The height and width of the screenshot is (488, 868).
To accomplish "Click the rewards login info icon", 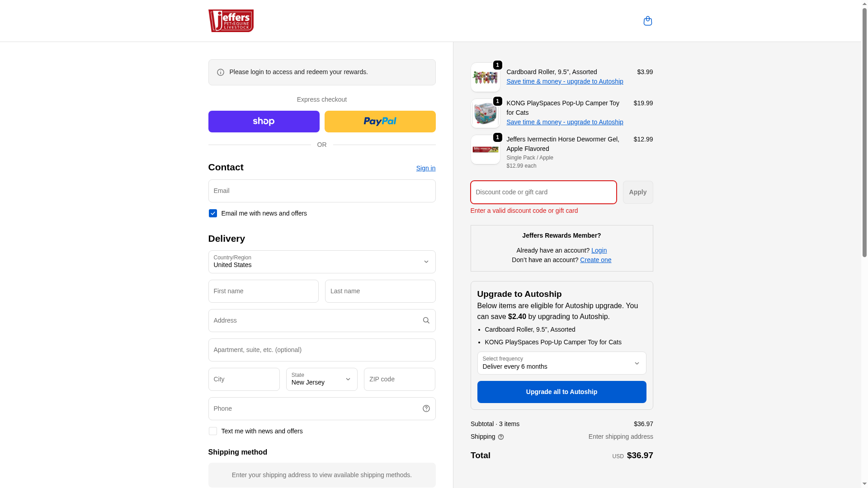I will [220, 72].
